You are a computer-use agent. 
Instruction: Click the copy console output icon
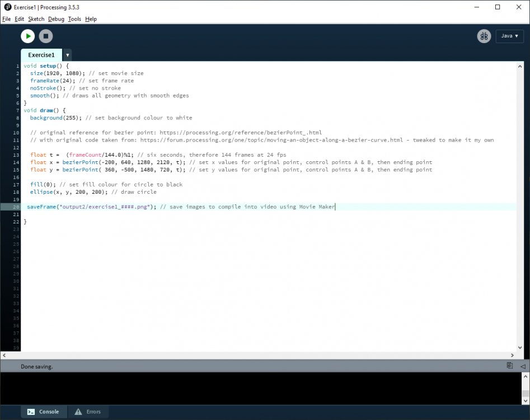(510, 366)
